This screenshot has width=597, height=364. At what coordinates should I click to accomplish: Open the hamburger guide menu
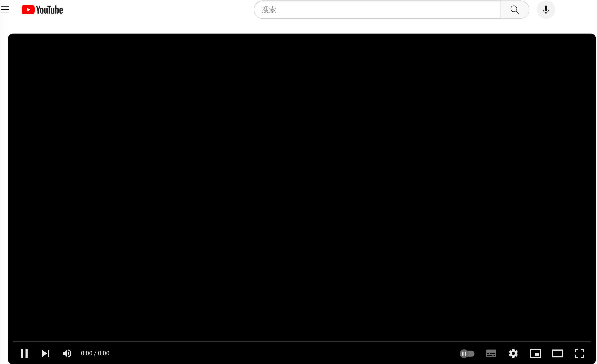(5, 10)
